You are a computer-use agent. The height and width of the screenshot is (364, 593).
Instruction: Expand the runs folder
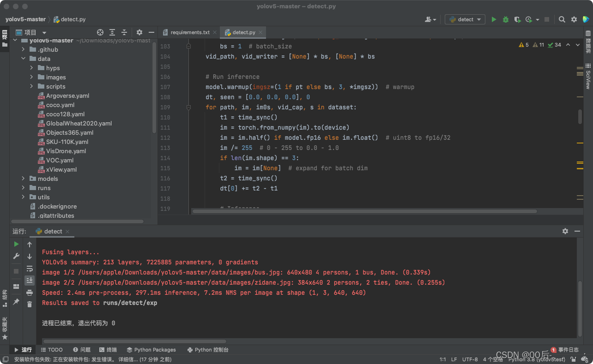coord(23,188)
